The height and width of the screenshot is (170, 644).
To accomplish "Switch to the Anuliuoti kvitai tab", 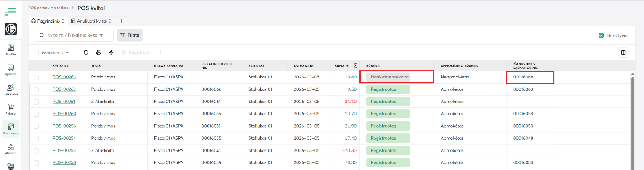I will pyautogui.click(x=89, y=21).
